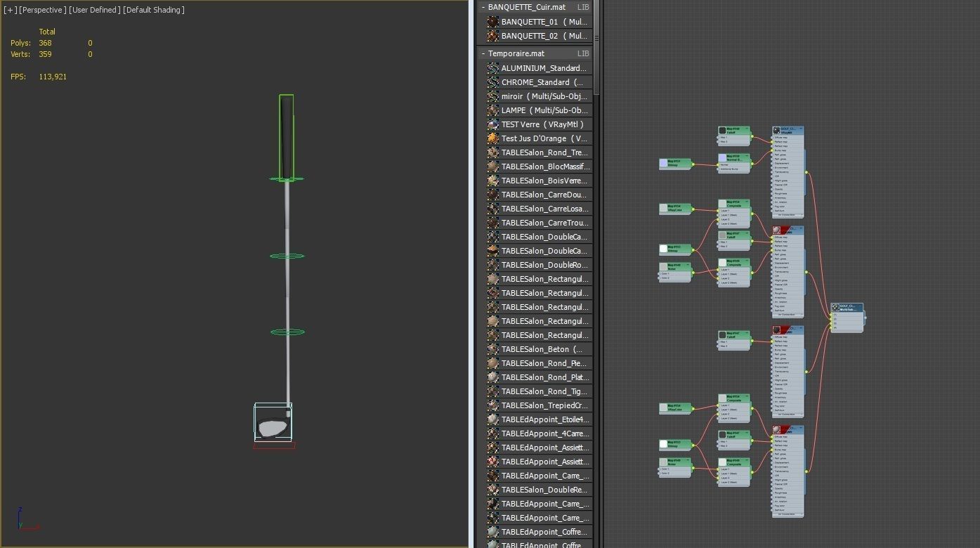Collapse the BANQUETTE_Cuir.mat library group
Viewport: 980px width, 548px height.
tap(483, 7)
